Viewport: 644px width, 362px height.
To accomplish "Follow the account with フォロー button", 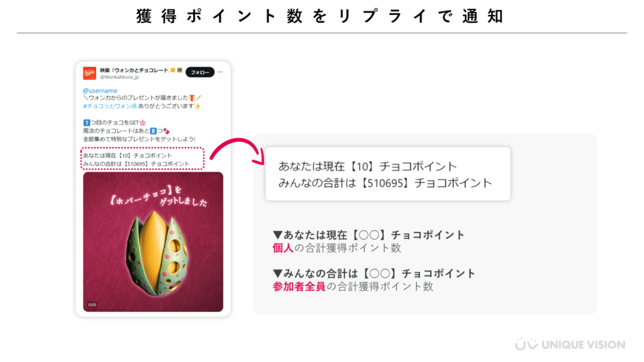I will coord(199,72).
